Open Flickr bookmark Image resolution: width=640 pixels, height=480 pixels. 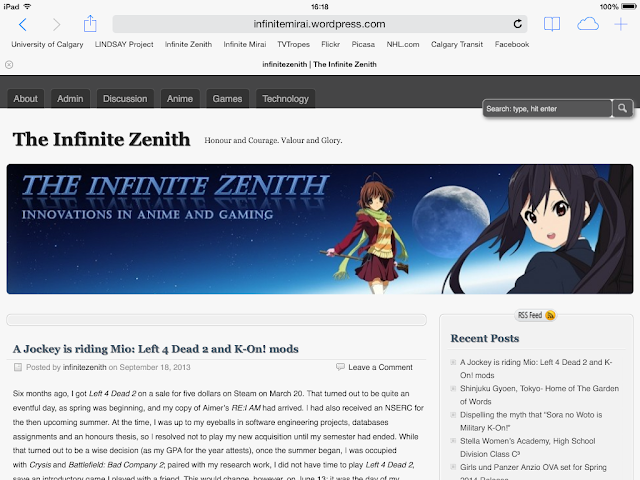point(331,44)
